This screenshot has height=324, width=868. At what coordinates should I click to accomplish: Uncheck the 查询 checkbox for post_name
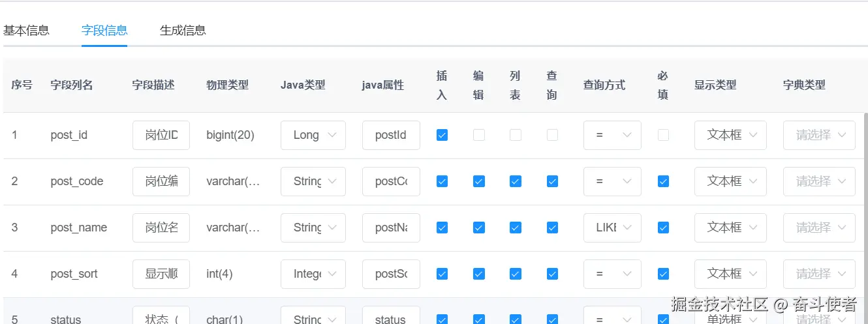pyautogui.click(x=552, y=228)
